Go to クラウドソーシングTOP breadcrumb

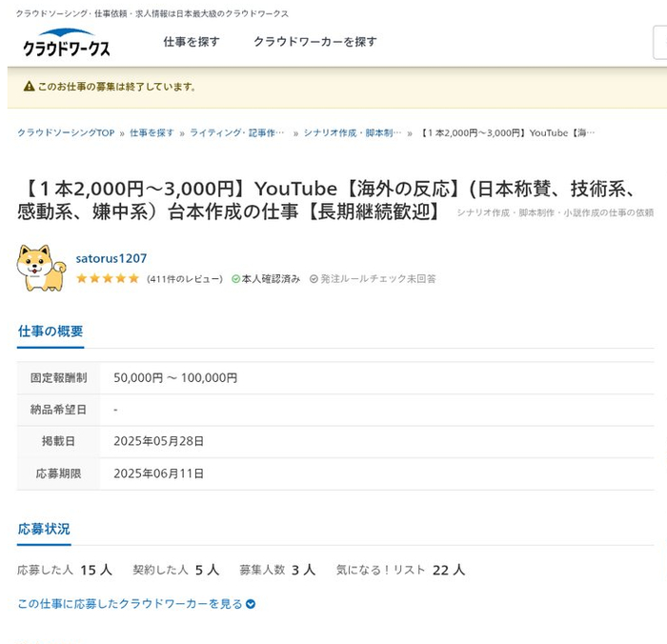[x=66, y=132]
